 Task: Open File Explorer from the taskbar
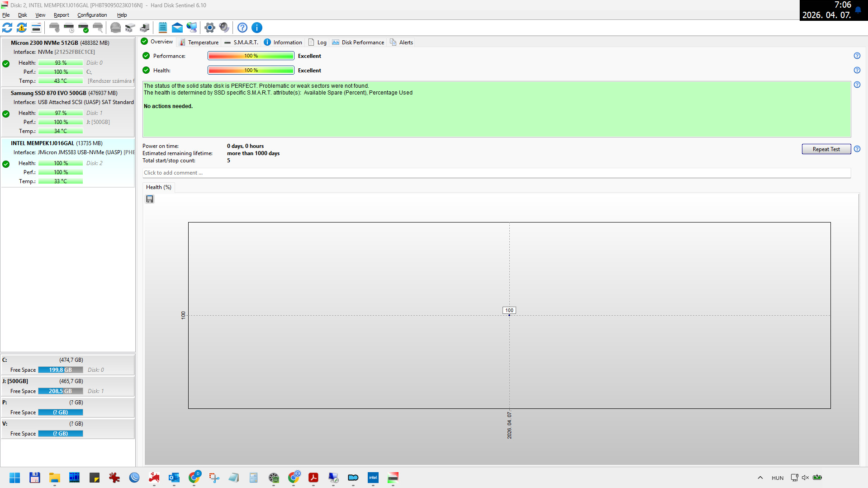55,478
